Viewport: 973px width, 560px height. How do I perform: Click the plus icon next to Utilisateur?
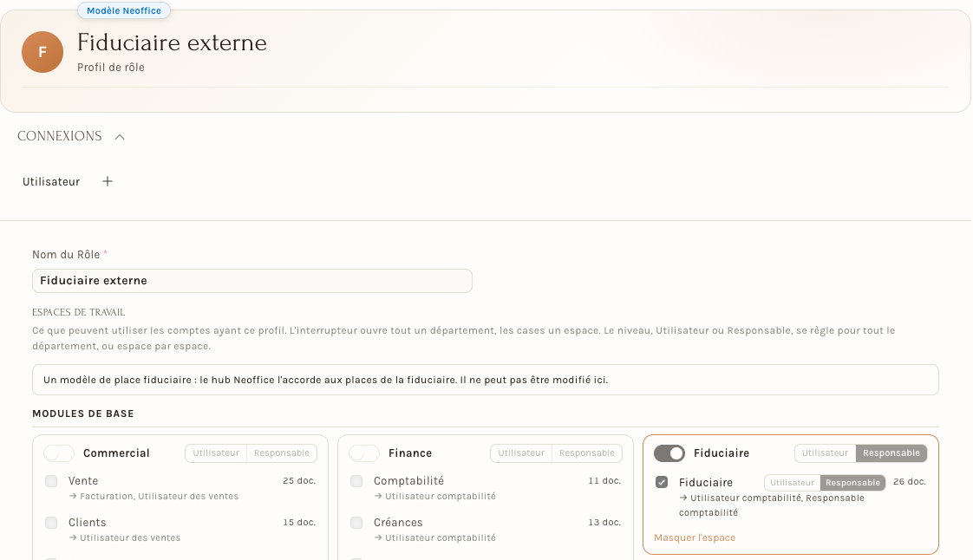(x=108, y=182)
